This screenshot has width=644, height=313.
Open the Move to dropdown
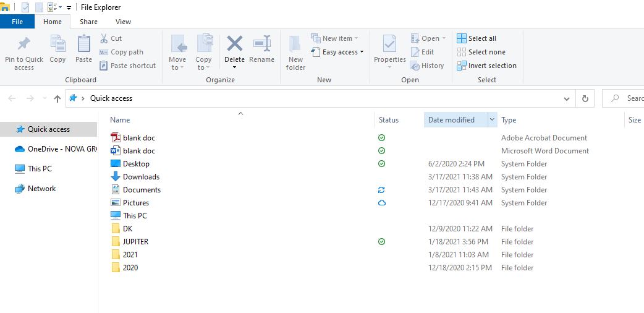[x=177, y=52]
